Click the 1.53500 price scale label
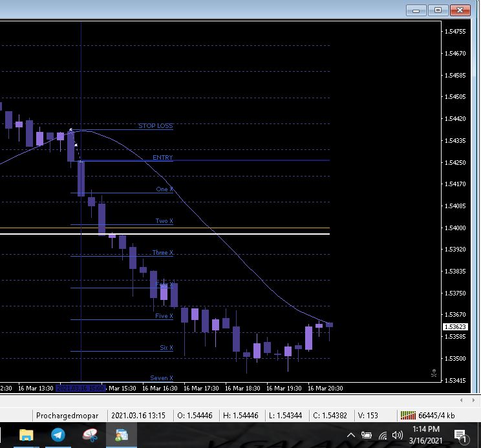 pos(455,358)
